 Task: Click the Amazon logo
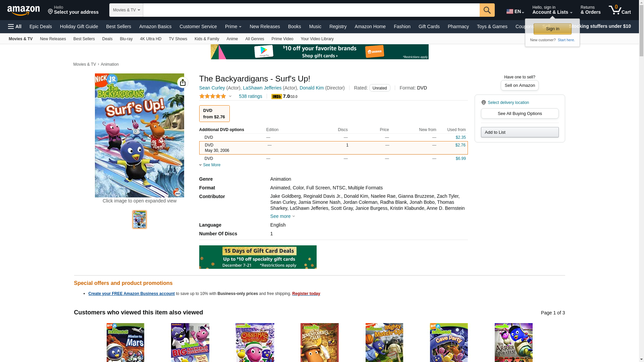pos(23,10)
